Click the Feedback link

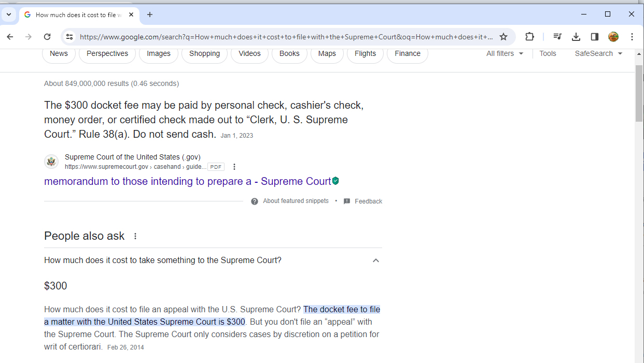coord(368,201)
